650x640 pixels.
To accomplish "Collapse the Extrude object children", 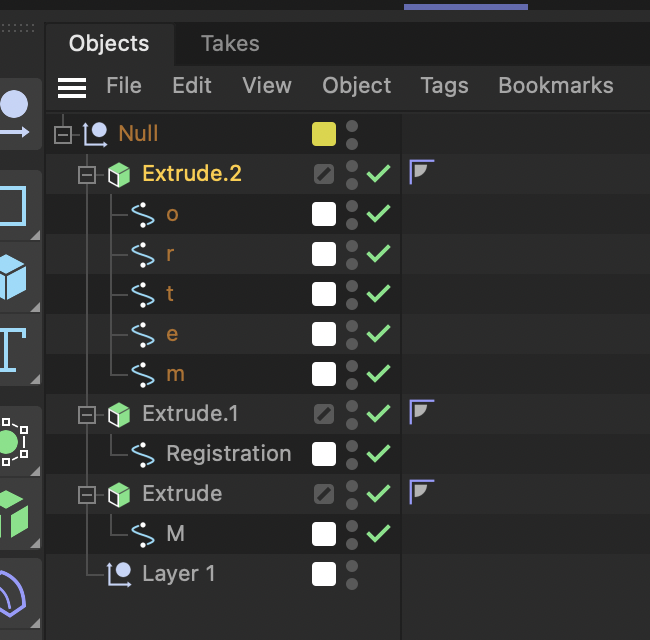I will [87, 494].
